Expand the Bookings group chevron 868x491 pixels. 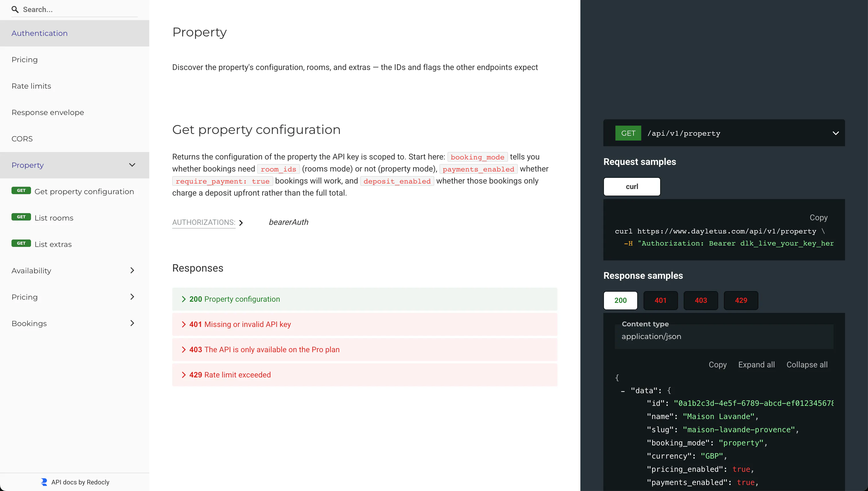132,323
